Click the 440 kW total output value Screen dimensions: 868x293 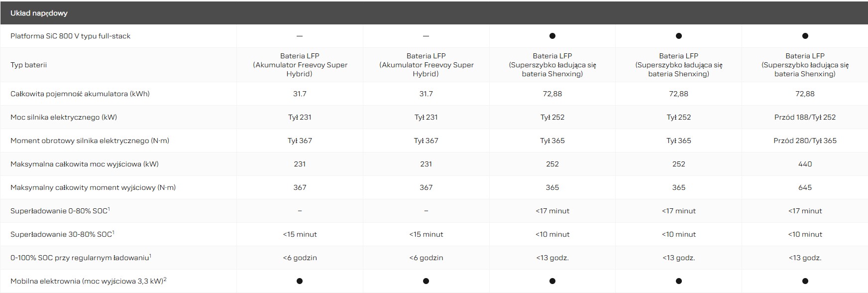[x=805, y=164]
